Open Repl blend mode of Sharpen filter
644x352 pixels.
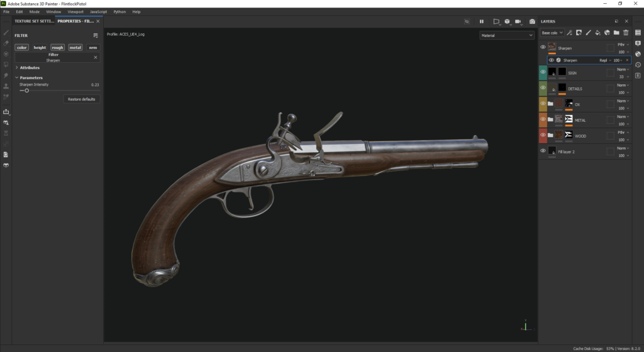click(x=605, y=60)
